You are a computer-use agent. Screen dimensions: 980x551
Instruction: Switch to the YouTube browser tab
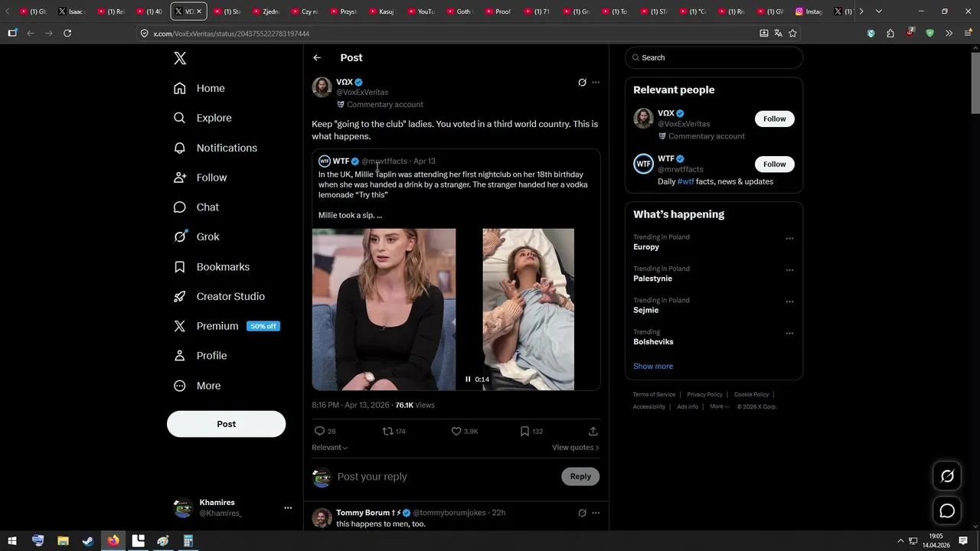(x=420, y=11)
